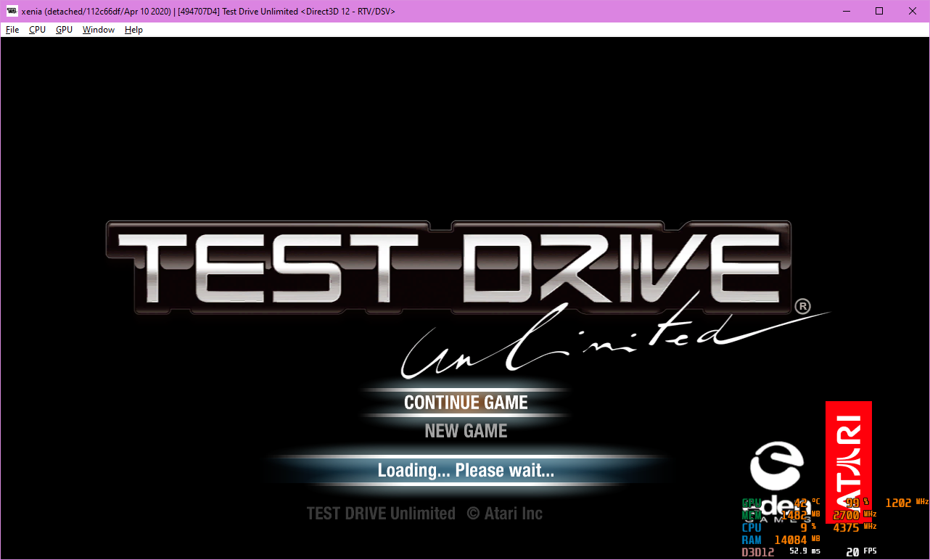
Task: Click the Eden Games logo
Action: point(777,482)
